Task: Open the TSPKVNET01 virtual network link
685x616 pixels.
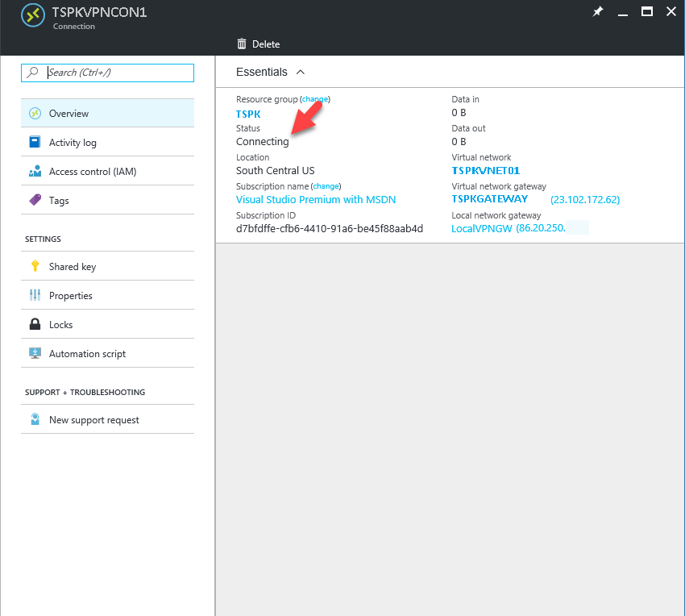Action: click(485, 170)
